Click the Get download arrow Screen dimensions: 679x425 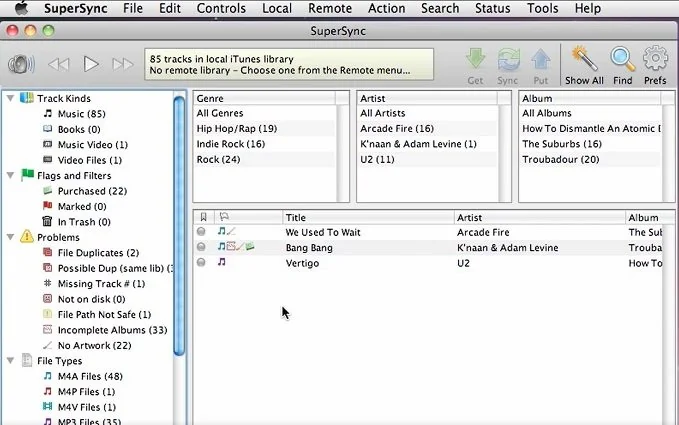pos(475,59)
